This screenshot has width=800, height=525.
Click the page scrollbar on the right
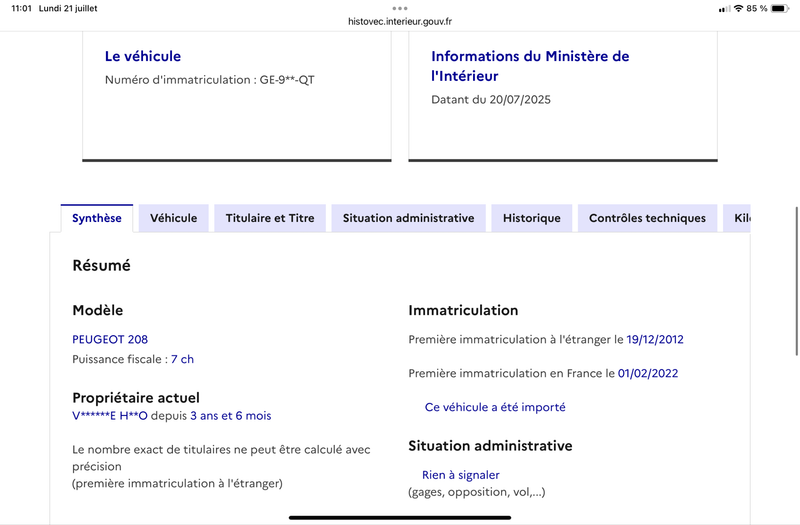[x=797, y=281]
